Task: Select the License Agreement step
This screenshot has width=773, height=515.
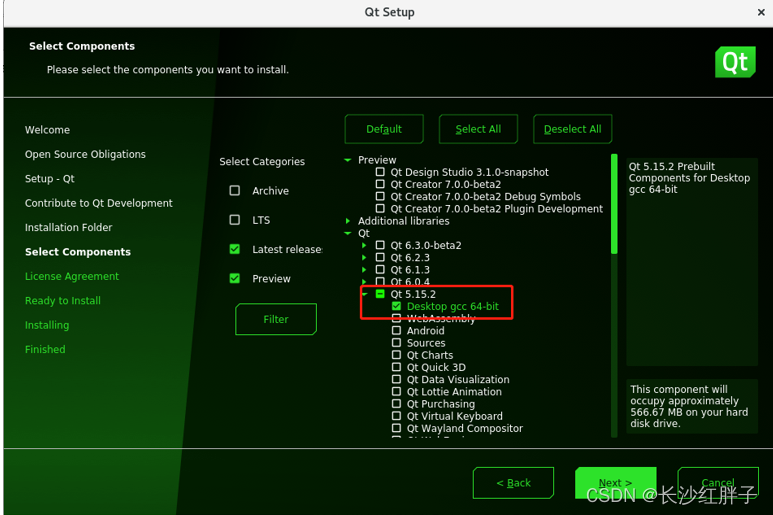Action: 72,276
